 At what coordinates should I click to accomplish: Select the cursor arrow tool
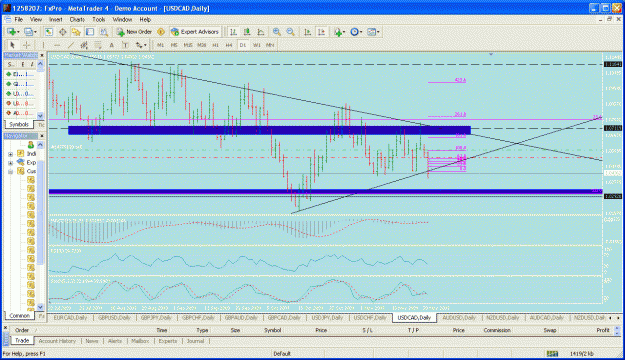12,45
